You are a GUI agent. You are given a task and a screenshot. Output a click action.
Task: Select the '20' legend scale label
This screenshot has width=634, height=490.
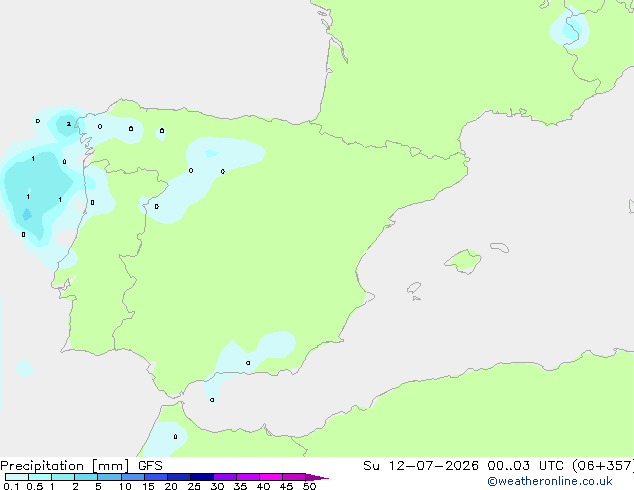point(171,486)
